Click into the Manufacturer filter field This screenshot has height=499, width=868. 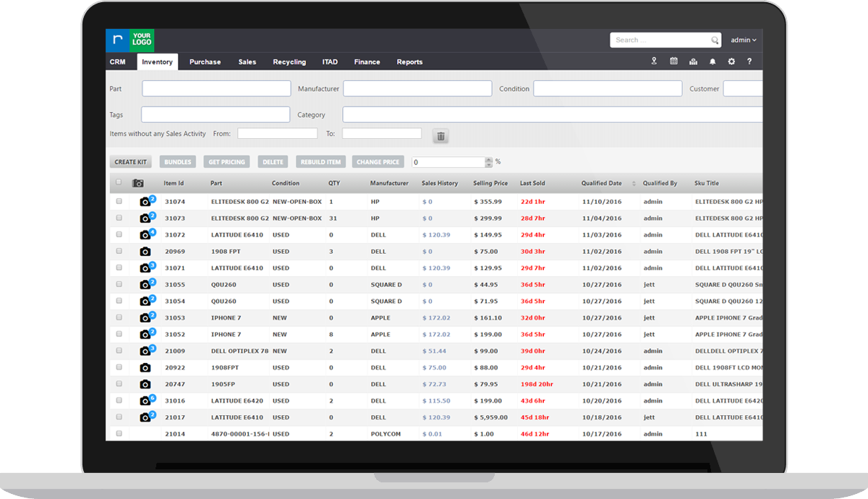417,89
